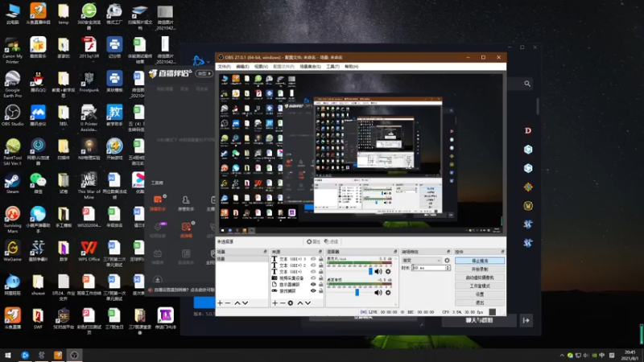Hide the 游戏捕获 source via eye icon

click(x=313, y=290)
